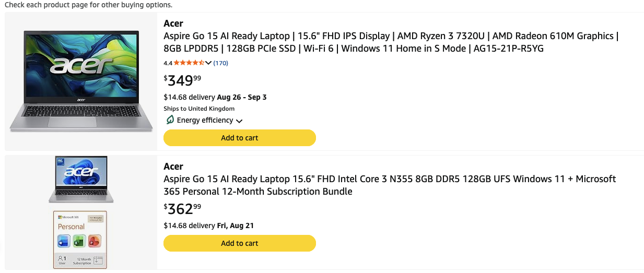Add the $349.99 Acer laptop to cart
The height and width of the screenshot is (273, 644).
click(240, 138)
